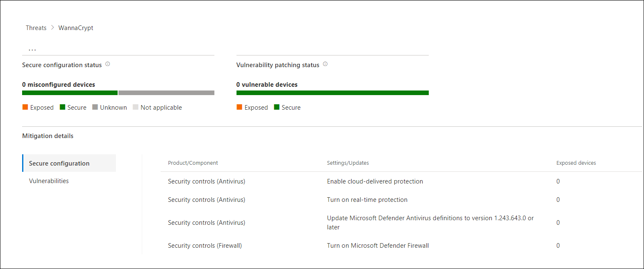
Task: Click gray Unknown legend swatch
Action: point(95,107)
